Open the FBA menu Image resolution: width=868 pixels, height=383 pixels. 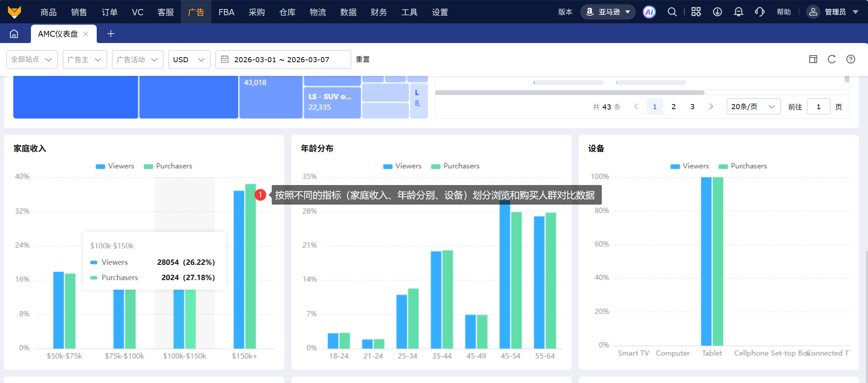click(x=226, y=12)
